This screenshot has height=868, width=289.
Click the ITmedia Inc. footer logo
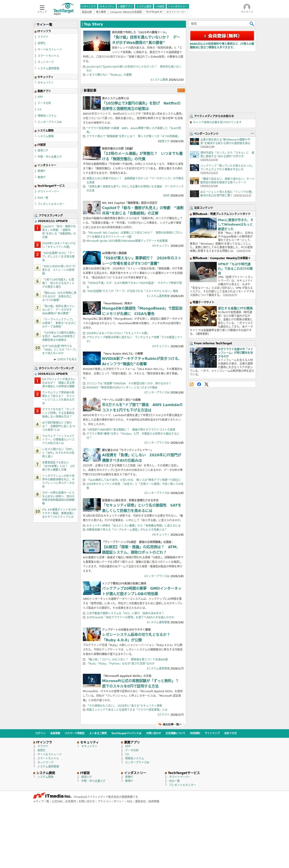tap(52, 796)
